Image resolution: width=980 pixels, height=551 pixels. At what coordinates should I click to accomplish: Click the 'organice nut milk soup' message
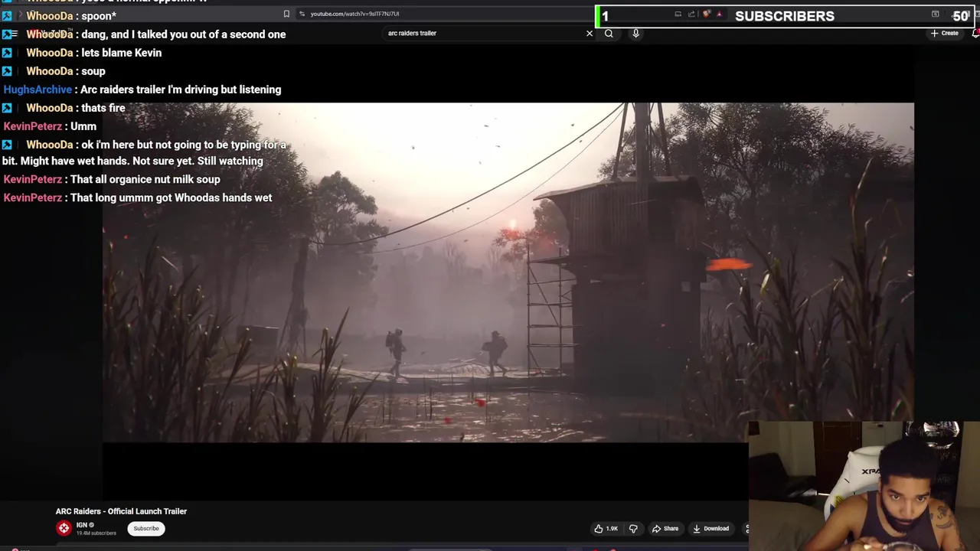[112, 179]
